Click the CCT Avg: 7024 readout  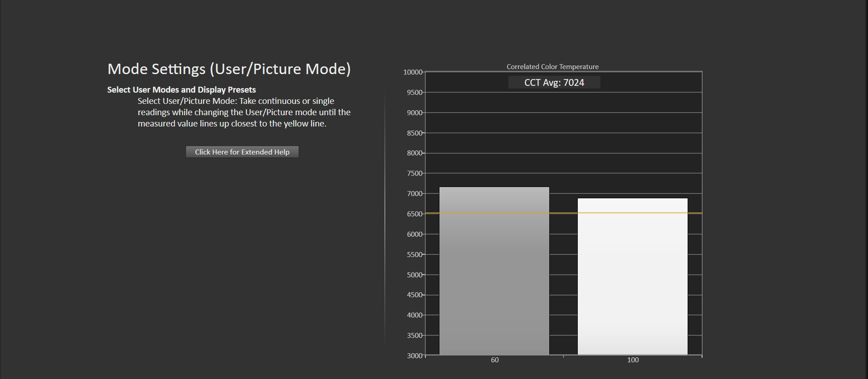click(554, 83)
